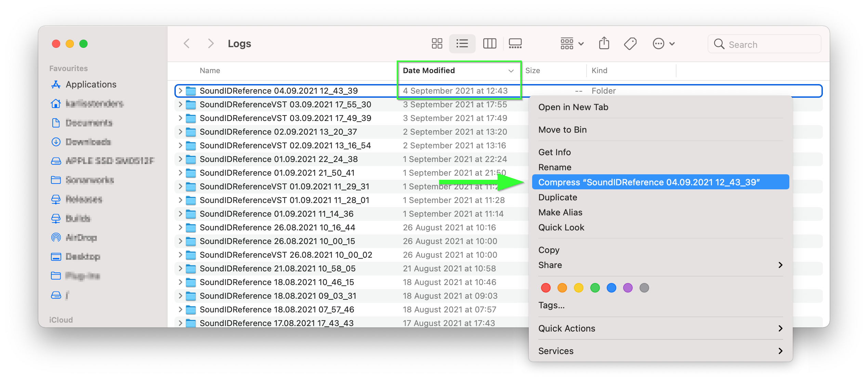
Task: Choose Duplicate from context menu
Action: pos(660,198)
